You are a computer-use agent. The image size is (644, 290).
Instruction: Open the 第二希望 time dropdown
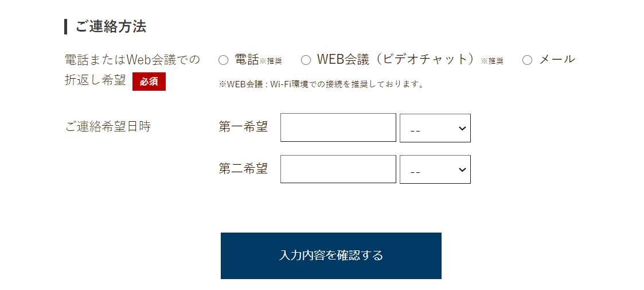click(435, 170)
